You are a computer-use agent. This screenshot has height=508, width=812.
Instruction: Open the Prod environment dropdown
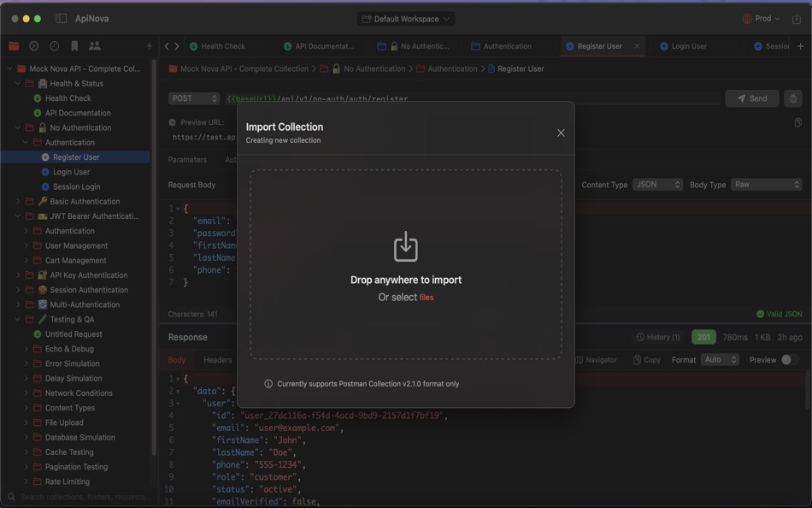click(x=762, y=19)
